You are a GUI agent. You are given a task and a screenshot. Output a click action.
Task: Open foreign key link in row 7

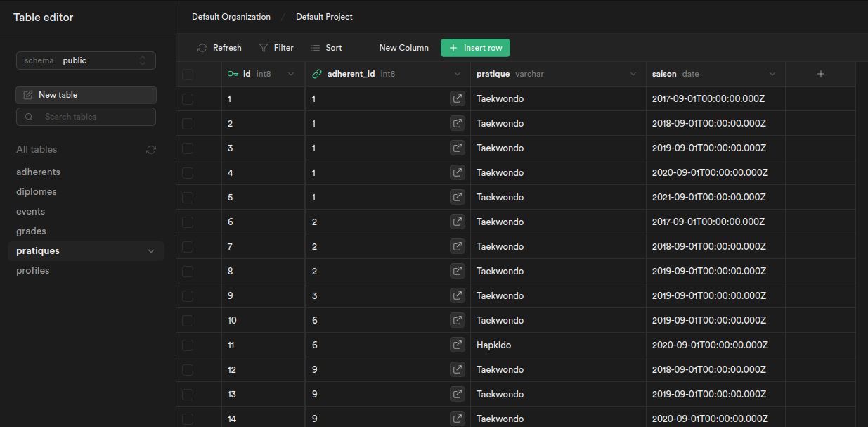tap(458, 247)
